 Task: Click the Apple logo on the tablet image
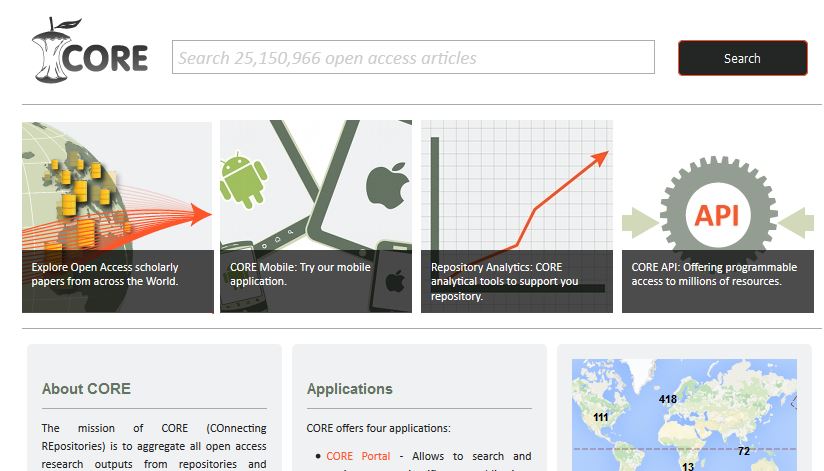click(x=388, y=186)
